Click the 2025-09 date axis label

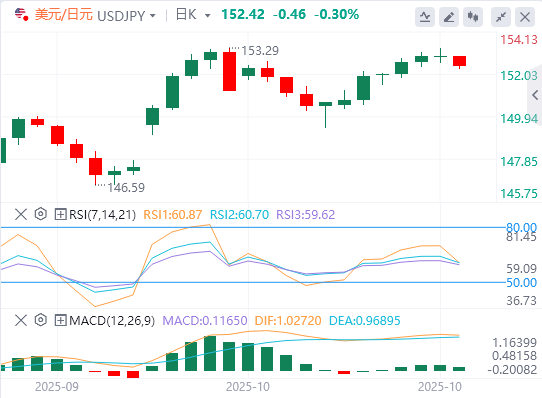(x=57, y=387)
